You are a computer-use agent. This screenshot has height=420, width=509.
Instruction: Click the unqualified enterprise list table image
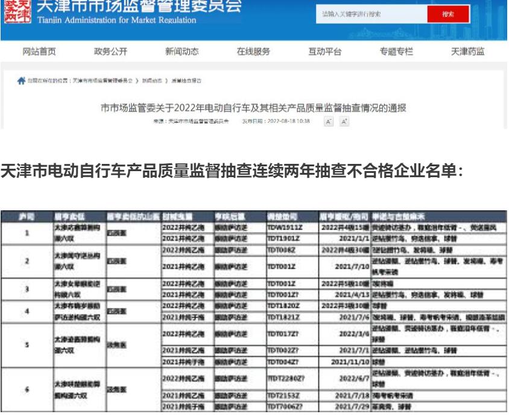click(253, 312)
